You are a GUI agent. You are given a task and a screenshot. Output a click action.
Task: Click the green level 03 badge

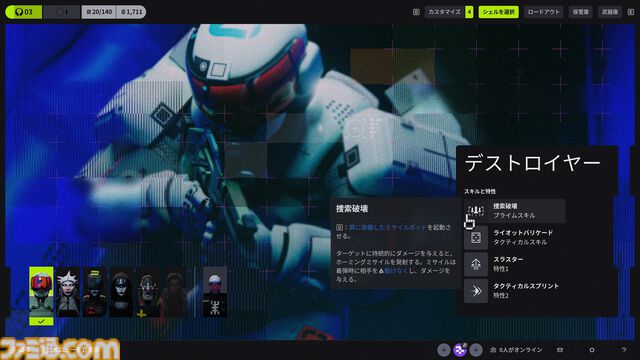[x=24, y=12]
